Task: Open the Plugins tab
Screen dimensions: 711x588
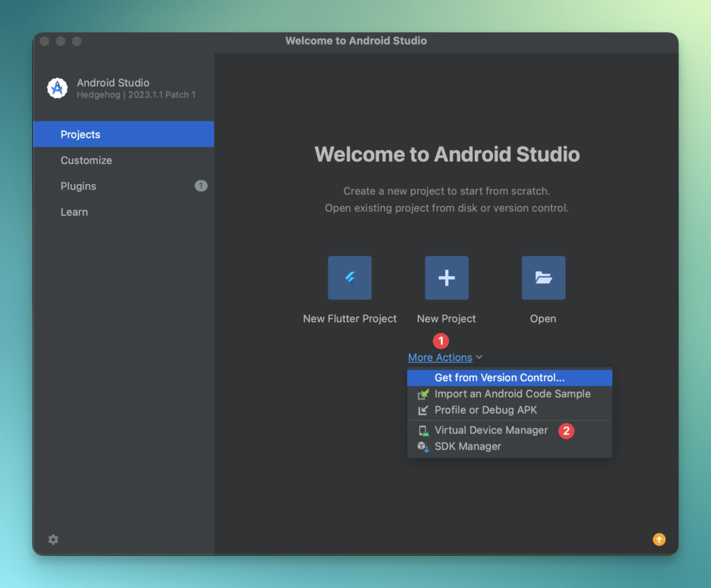Action: click(124, 186)
